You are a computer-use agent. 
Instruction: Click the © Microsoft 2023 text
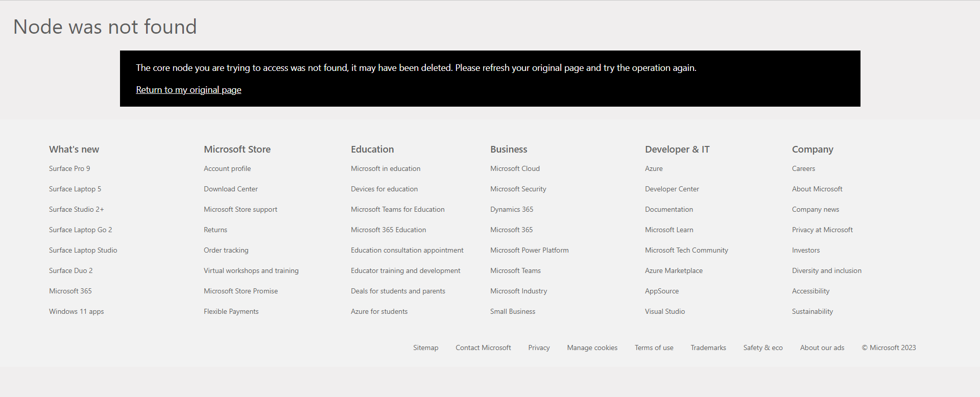click(889, 348)
